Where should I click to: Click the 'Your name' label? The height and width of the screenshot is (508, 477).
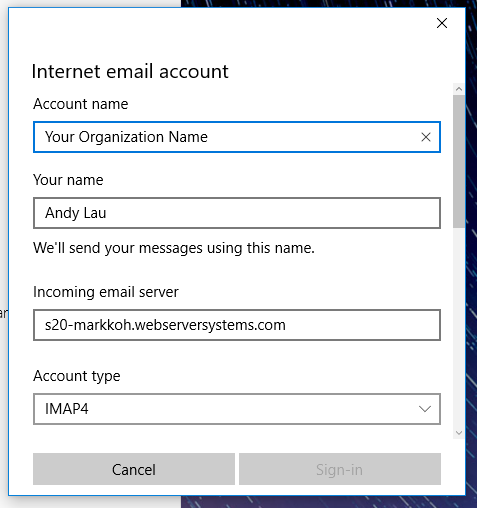68,180
